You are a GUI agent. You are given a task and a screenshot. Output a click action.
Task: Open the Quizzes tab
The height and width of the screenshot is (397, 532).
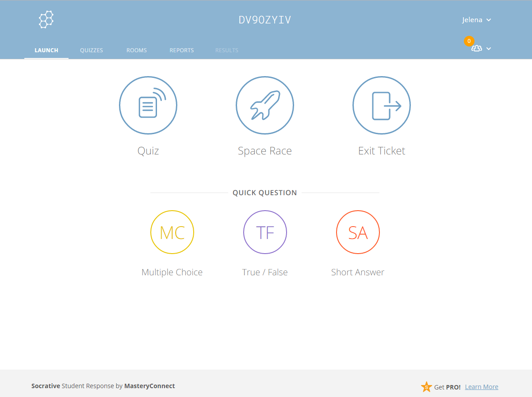[x=92, y=50]
